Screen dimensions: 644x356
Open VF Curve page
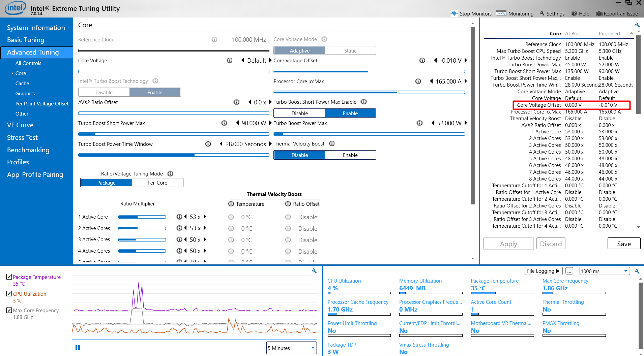coord(20,125)
